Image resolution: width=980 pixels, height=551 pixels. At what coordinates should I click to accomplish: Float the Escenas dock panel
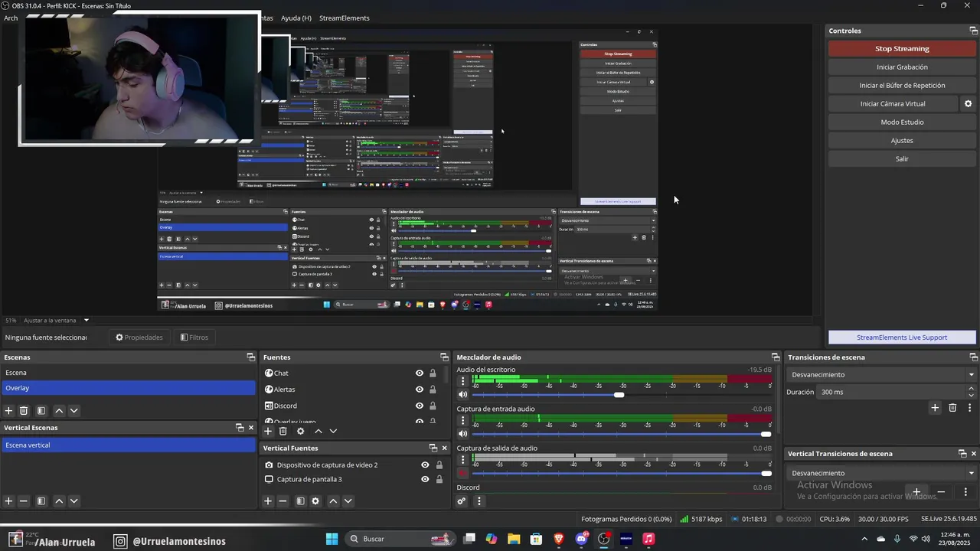pyautogui.click(x=250, y=357)
